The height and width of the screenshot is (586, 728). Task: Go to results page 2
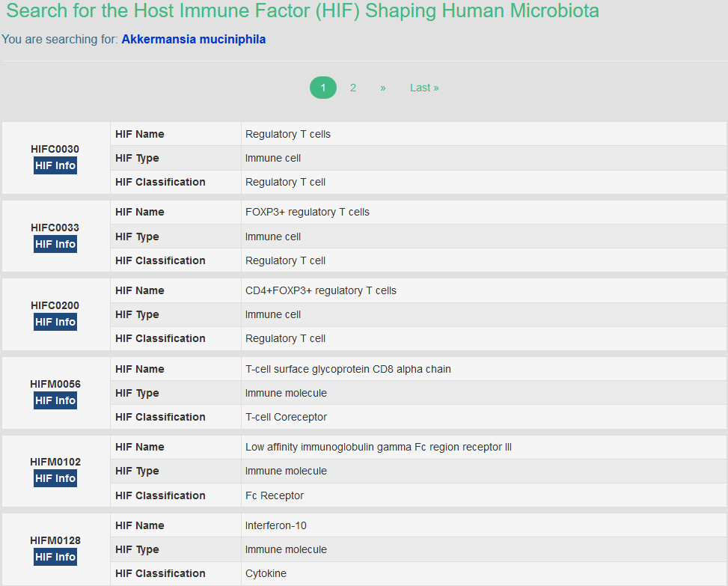[353, 88]
